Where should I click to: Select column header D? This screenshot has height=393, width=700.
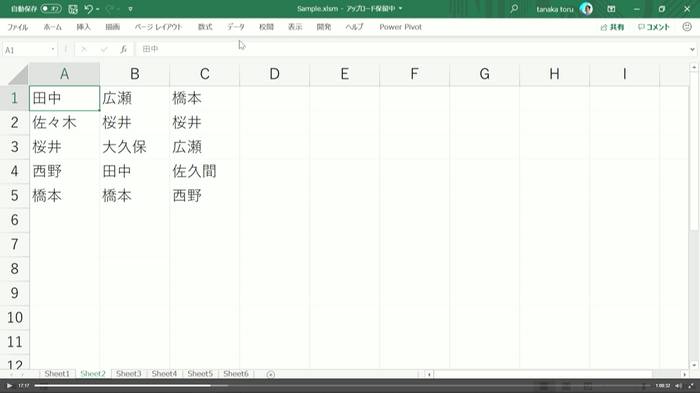pyautogui.click(x=275, y=74)
